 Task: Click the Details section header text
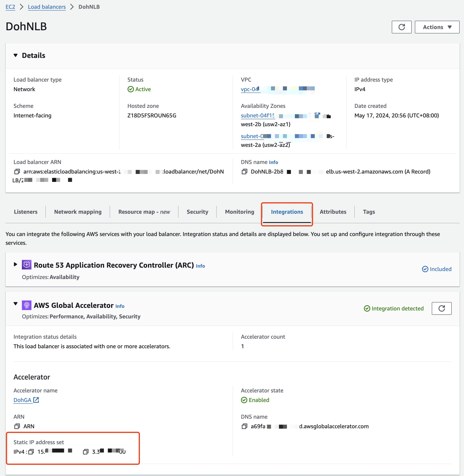pos(34,56)
